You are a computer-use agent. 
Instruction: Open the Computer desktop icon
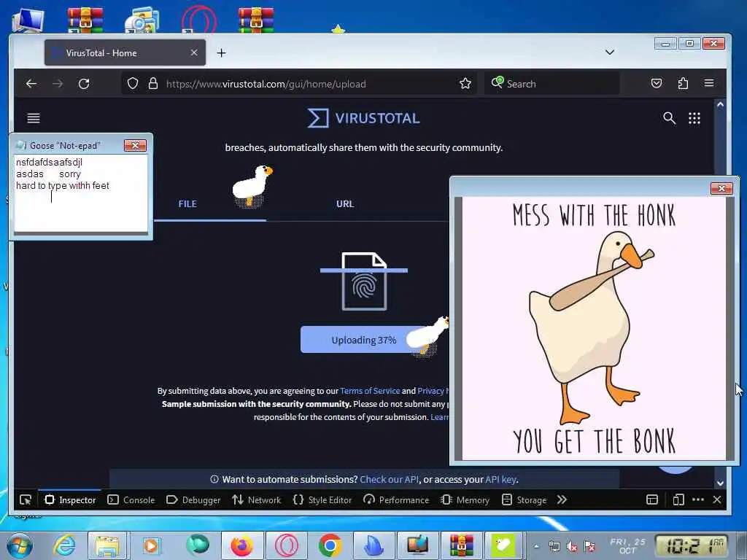[x=28, y=20]
